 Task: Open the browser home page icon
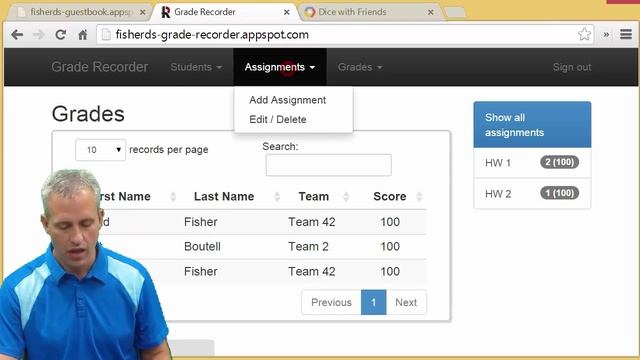click(83, 35)
